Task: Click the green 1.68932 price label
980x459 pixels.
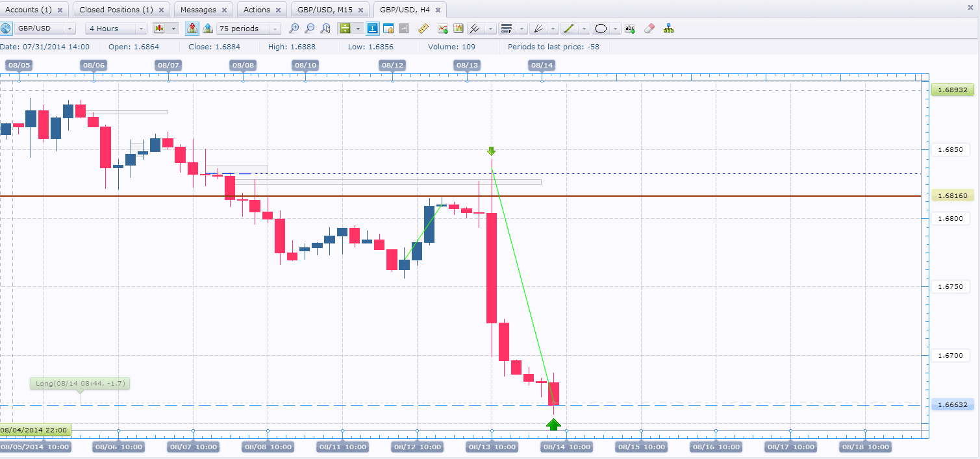Action: coord(952,90)
